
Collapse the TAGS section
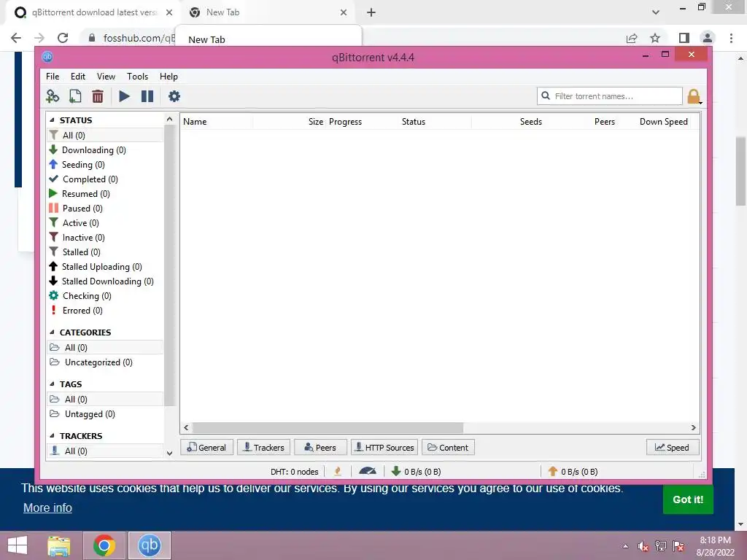click(52, 384)
